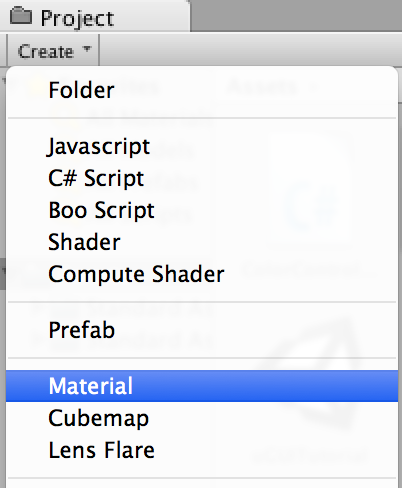402x488 pixels.
Task: Toggle the tree disclosure triangle under Create
Action: tap(3, 81)
